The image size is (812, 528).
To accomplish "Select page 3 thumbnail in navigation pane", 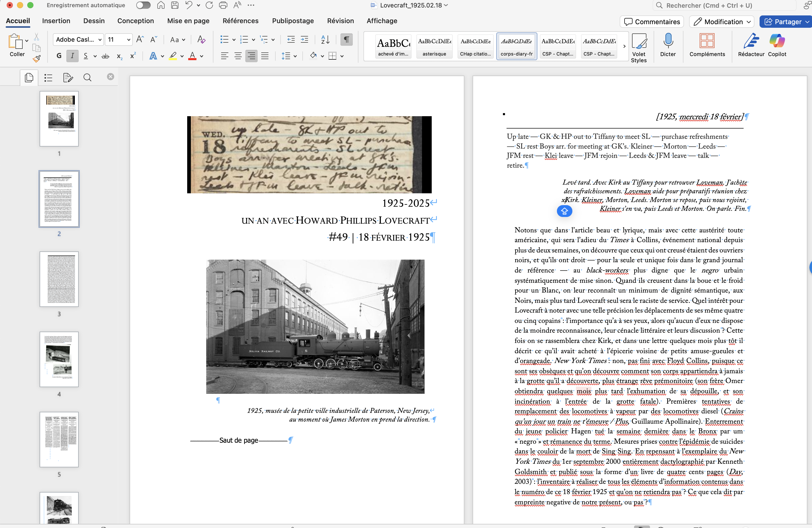I will 59,279.
